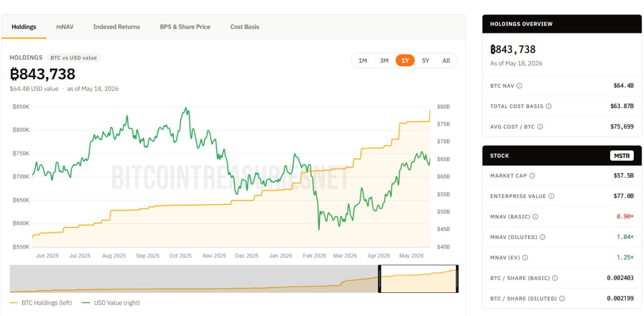
Task: Open info icon next to mNAV (Basic)
Action: (x=535, y=217)
